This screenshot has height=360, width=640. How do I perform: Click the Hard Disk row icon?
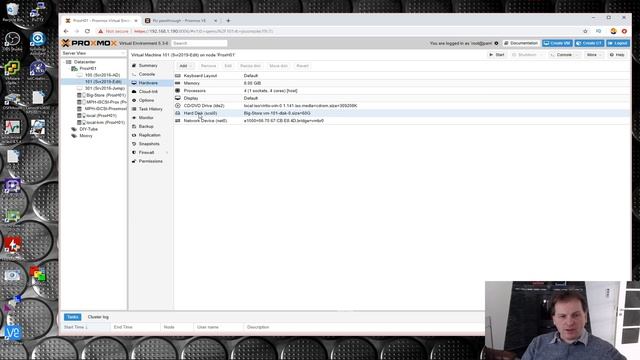(x=178, y=113)
